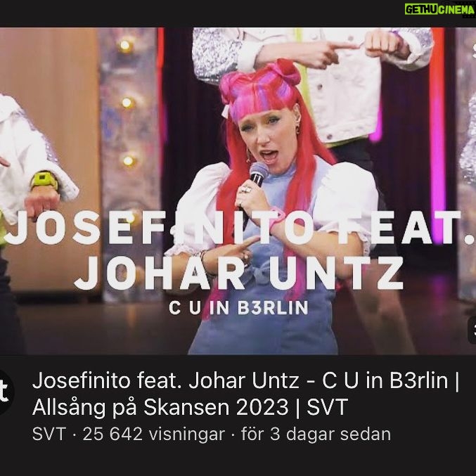The height and width of the screenshot is (476, 476).
Task: Tap the JOHAR UNTZ overlay heading
Action: pyautogui.click(x=238, y=274)
